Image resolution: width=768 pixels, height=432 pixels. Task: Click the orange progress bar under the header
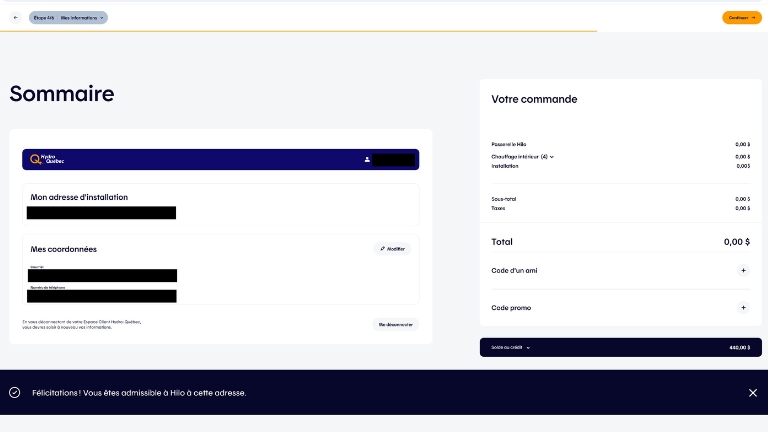click(298, 31)
